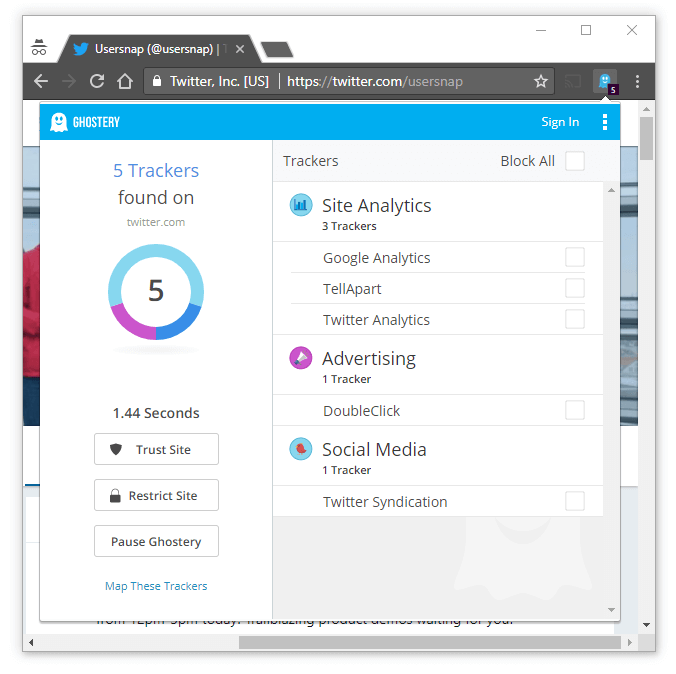Open the Ghostery panel three-dot menu
The height and width of the screenshot is (674, 676).
click(605, 122)
